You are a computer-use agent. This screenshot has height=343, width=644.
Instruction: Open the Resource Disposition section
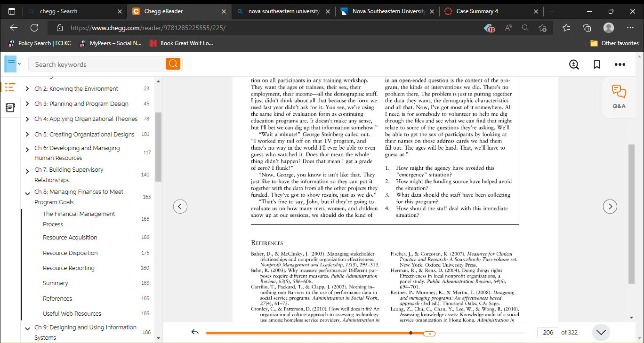70,253
